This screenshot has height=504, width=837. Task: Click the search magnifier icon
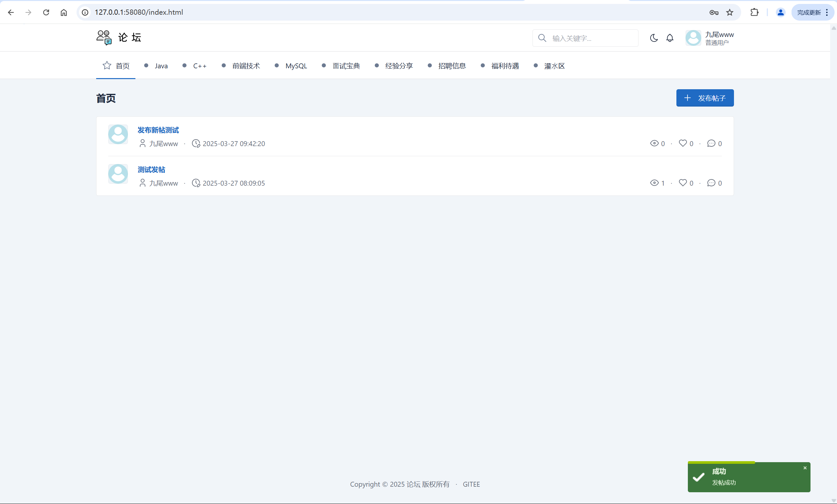[x=542, y=38]
